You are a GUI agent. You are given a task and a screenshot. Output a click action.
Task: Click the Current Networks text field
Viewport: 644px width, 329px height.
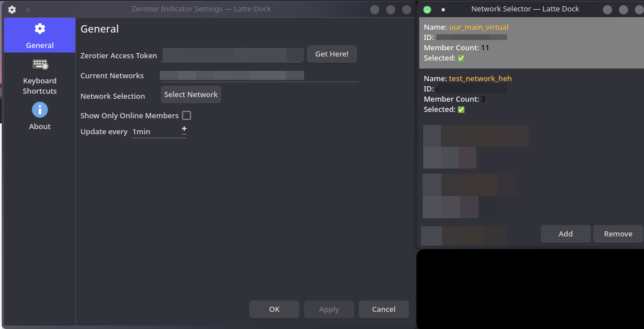[x=259, y=75]
